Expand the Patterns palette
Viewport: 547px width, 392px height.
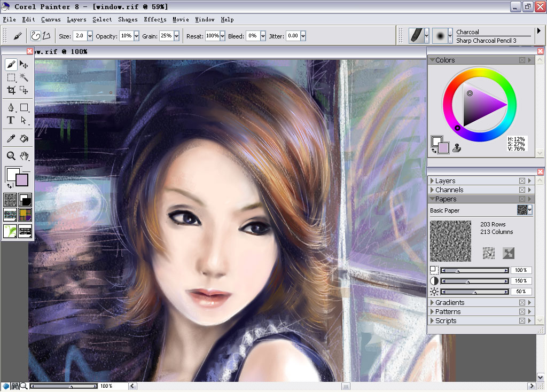click(x=432, y=311)
